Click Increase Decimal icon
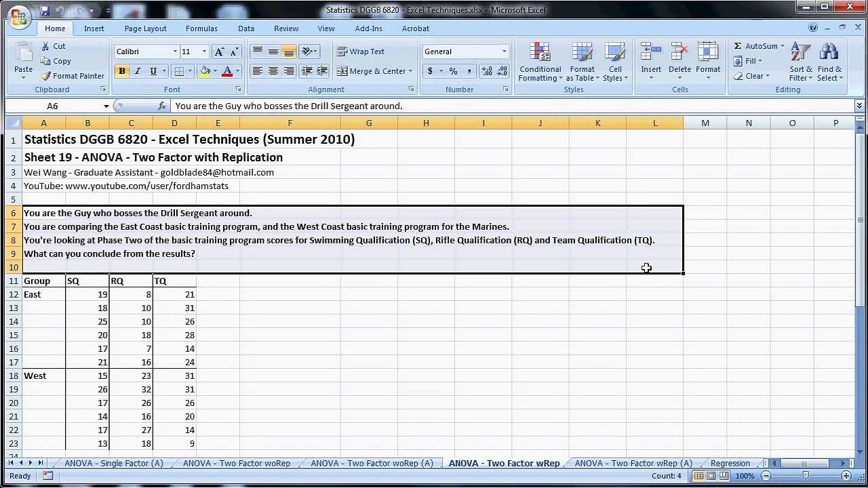The image size is (868, 488). [487, 71]
